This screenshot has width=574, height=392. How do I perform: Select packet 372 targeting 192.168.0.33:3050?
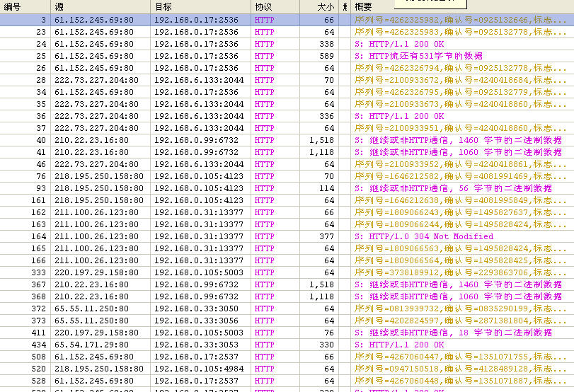(212, 309)
